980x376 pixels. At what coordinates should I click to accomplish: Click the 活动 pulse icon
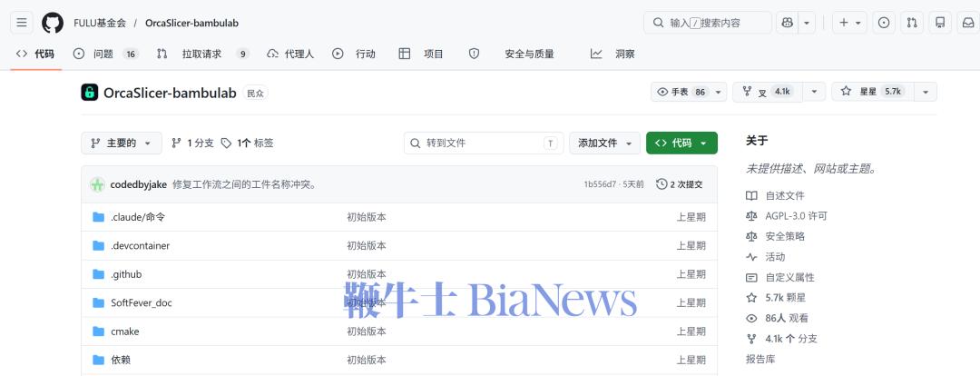751,256
